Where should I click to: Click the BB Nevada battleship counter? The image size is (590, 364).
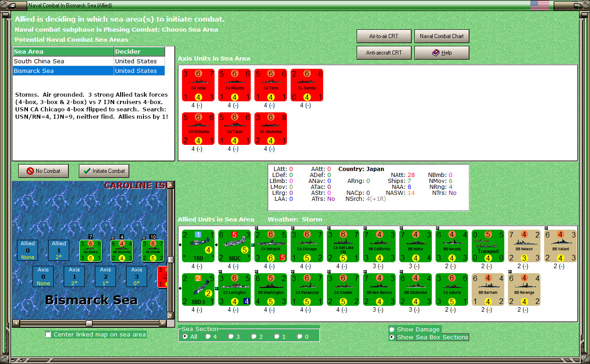click(452, 246)
